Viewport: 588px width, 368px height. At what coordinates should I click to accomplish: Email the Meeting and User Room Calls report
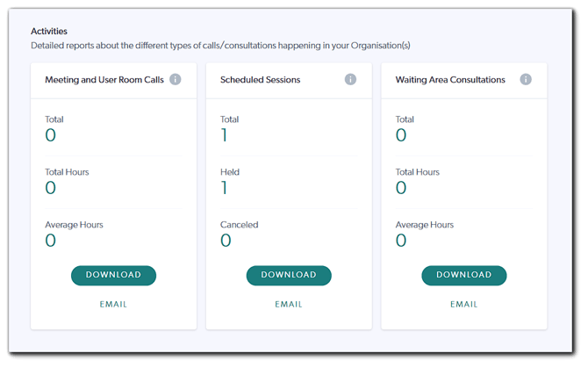pyautogui.click(x=113, y=304)
